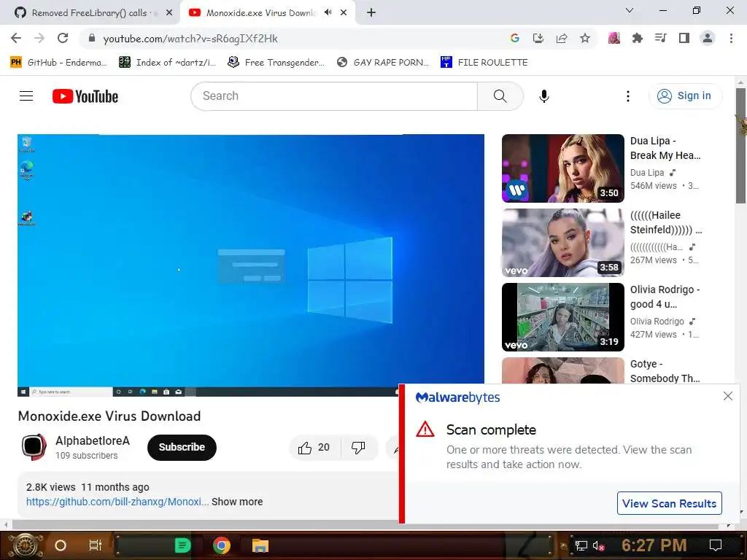Open Chrome profile avatar icon
The image size is (747, 560).
708,39
